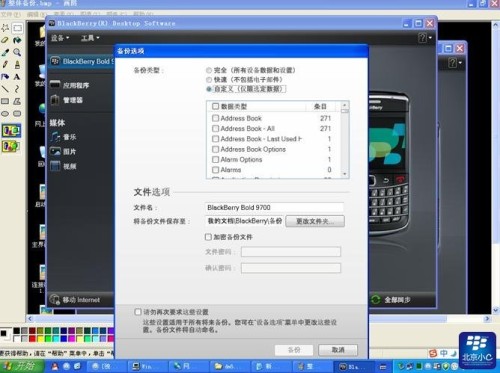Tick the Alarm Options checkbox
Image resolution: width=500 pixels, height=373 pixels.
coord(216,160)
